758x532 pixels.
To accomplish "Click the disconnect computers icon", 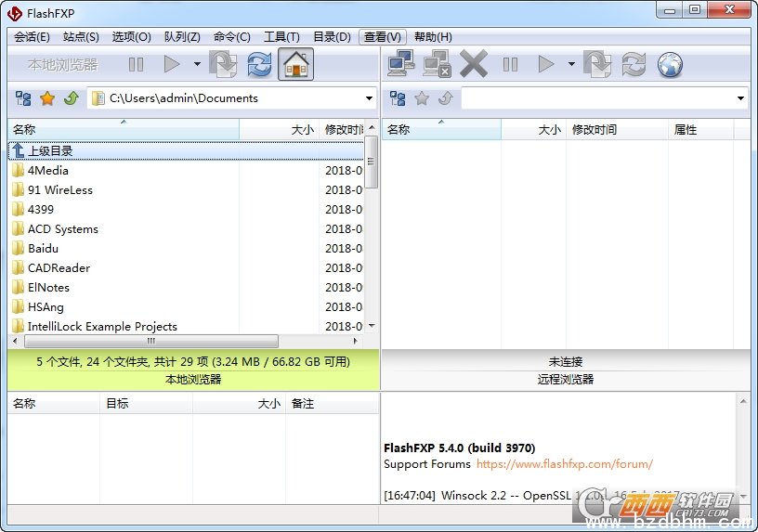I will (437, 64).
